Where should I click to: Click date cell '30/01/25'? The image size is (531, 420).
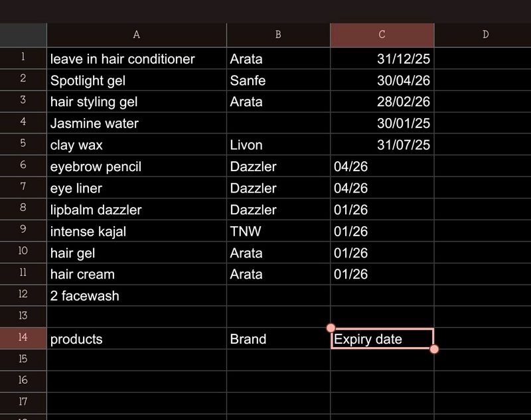tap(382, 123)
